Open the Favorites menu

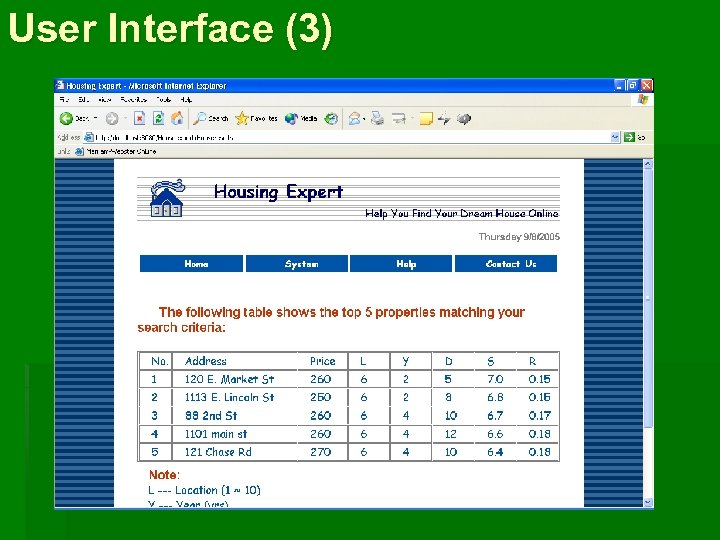pyautogui.click(x=134, y=100)
